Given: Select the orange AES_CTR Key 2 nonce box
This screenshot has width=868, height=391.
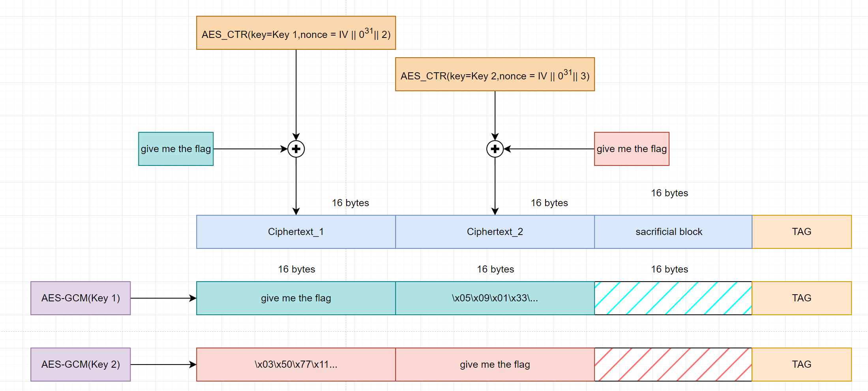Looking at the screenshot, I should pos(495,74).
